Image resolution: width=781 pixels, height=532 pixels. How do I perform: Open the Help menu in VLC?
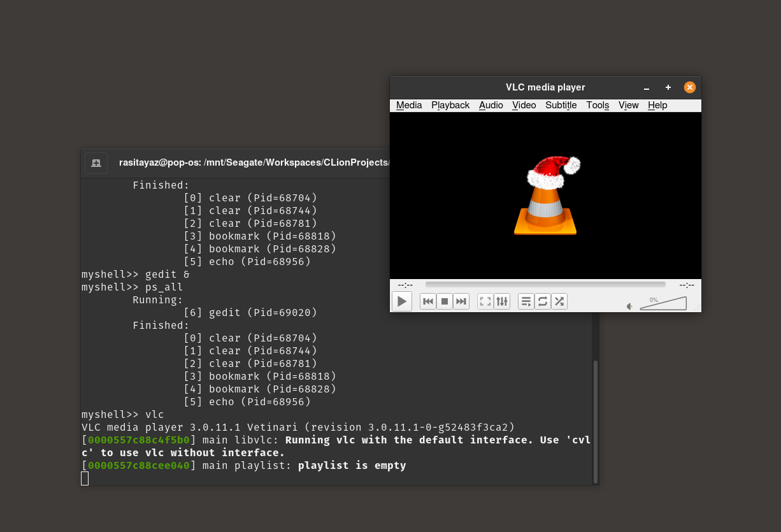[x=657, y=105]
